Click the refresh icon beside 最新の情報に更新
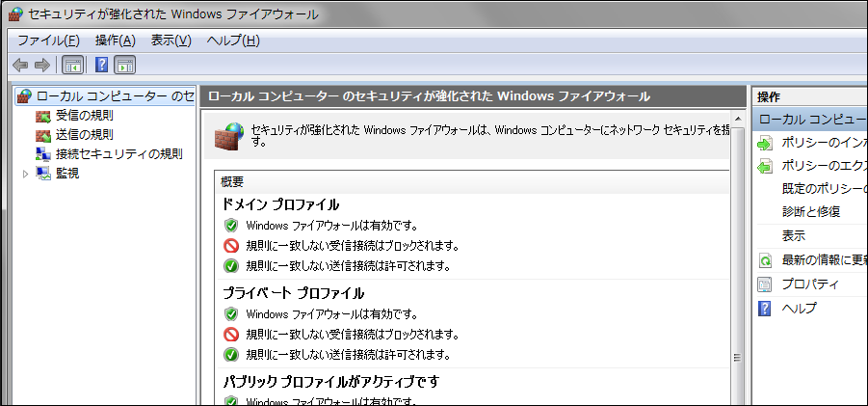The width and height of the screenshot is (868, 406). click(765, 260)
